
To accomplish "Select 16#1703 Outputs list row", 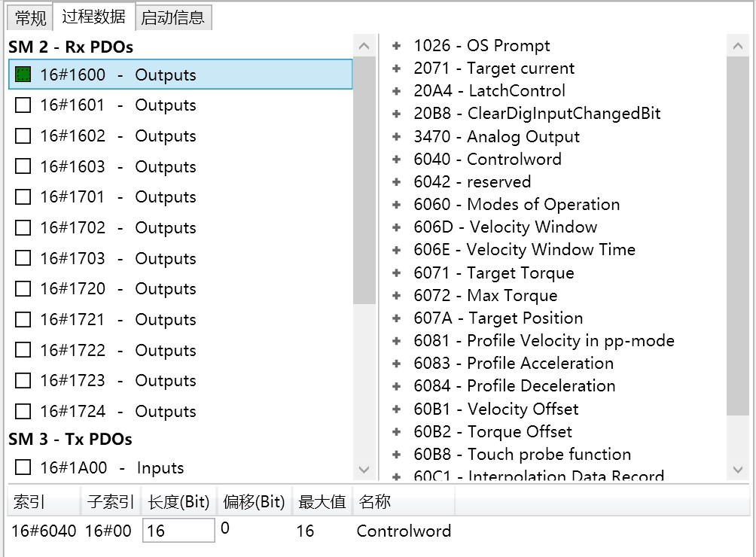I will point(117,258).
